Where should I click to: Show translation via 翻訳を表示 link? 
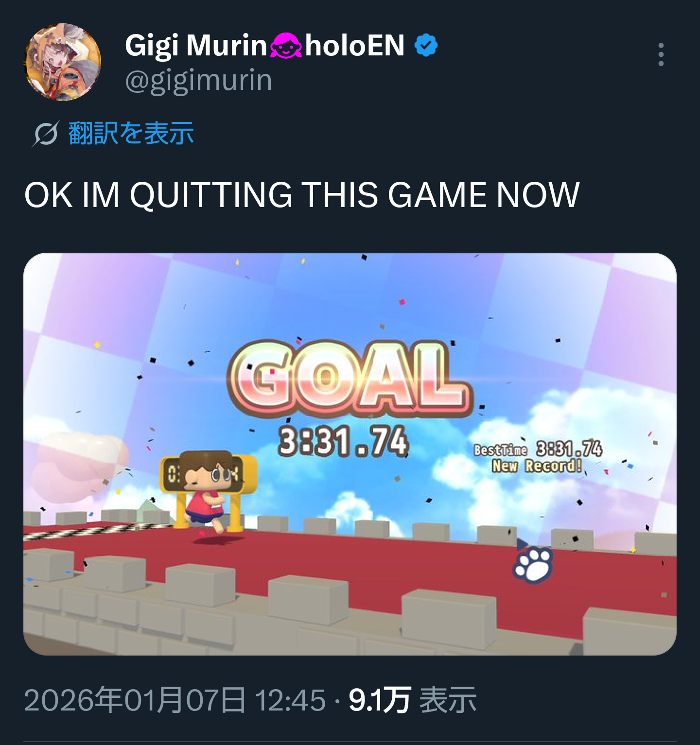click(x=131, y=133)
